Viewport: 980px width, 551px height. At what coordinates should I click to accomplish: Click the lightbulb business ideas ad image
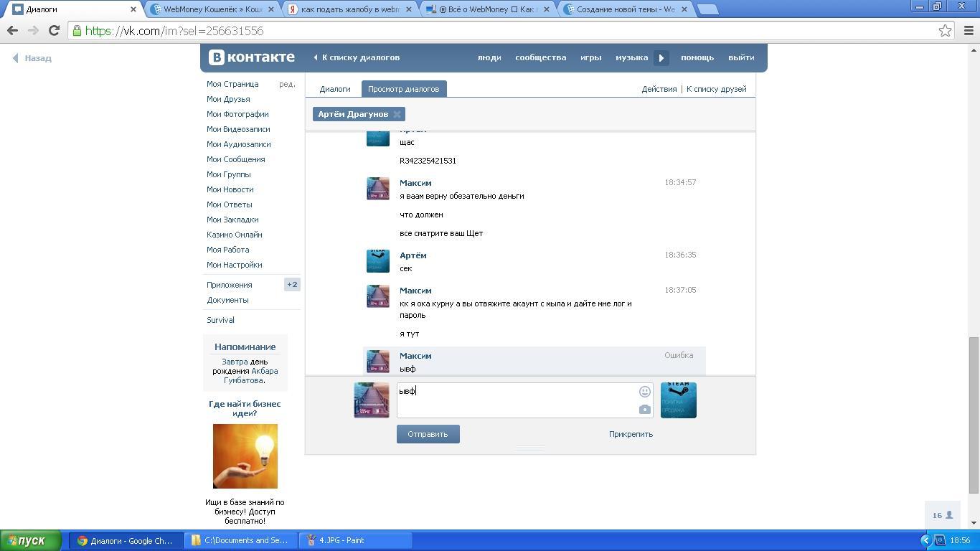coord(245,456)
